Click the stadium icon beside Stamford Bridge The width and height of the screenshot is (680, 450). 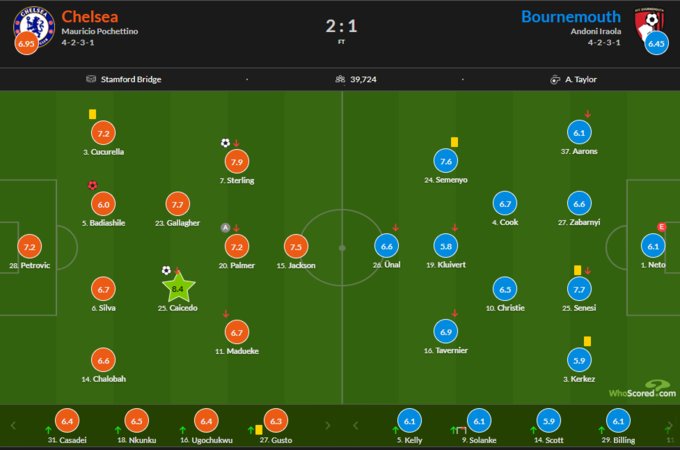(91, 79)
